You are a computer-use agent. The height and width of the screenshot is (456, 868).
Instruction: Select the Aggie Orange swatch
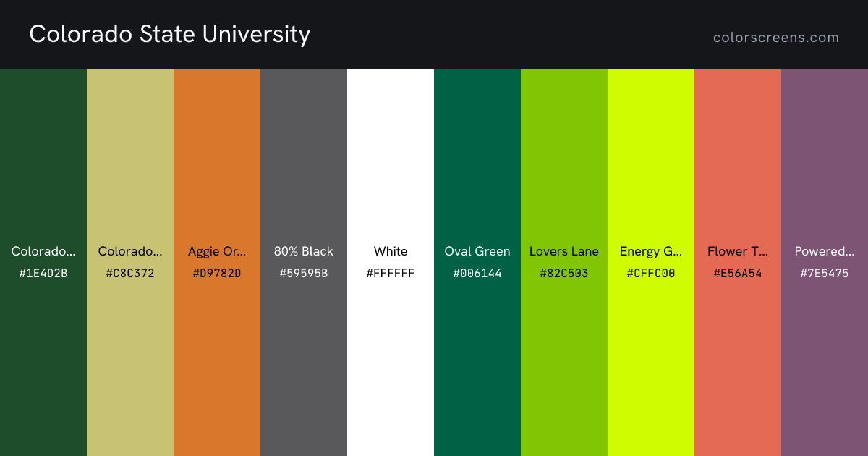217,263
